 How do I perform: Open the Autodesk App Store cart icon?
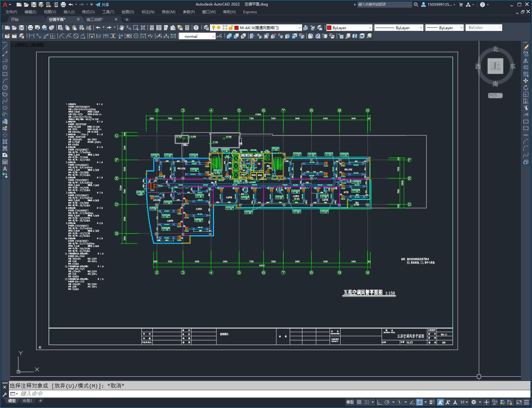click(461, 5)
